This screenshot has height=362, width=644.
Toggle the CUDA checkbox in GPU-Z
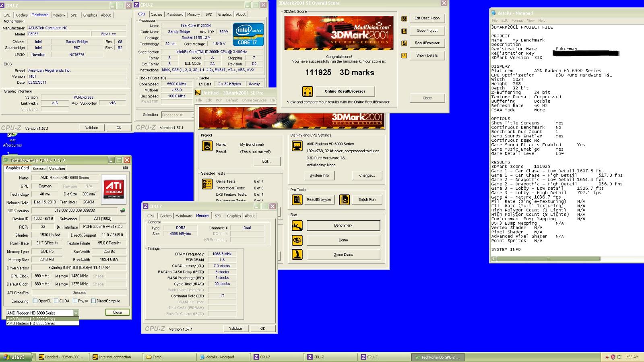click(x=56, y=301)
